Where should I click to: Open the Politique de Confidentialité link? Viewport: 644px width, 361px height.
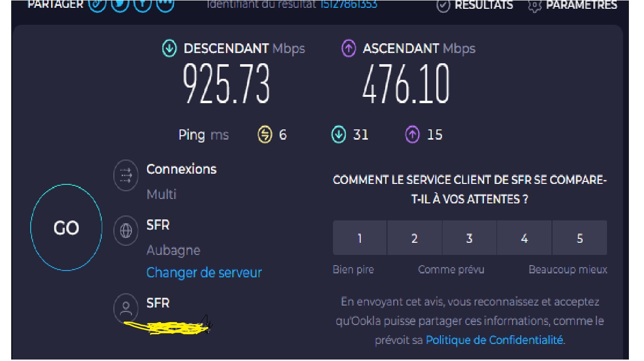(x=494, y=340)
